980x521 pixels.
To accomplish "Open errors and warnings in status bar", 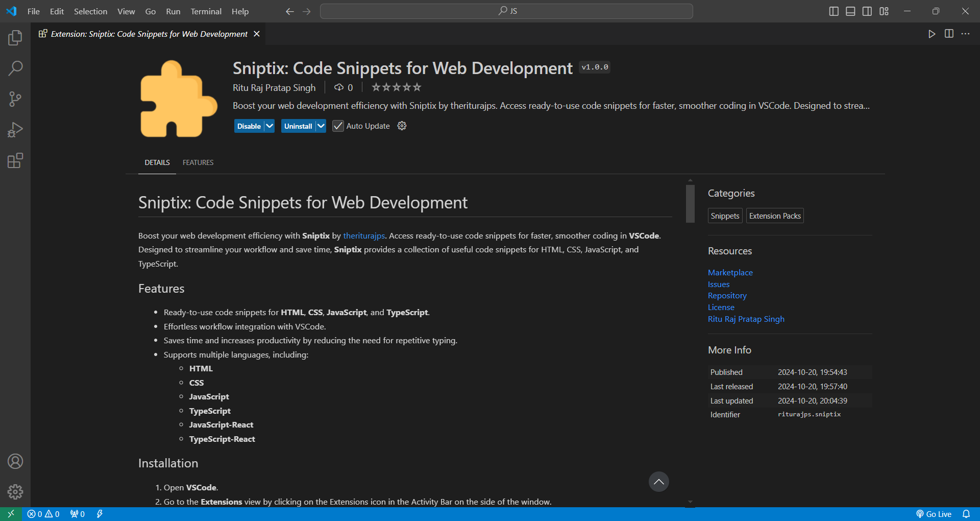I will [43, 514].
